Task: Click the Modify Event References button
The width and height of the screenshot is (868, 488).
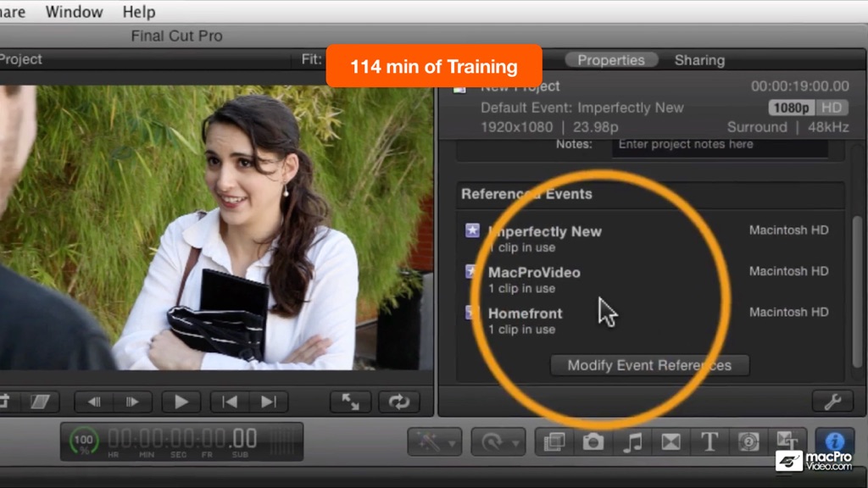Action: (649, 365)
